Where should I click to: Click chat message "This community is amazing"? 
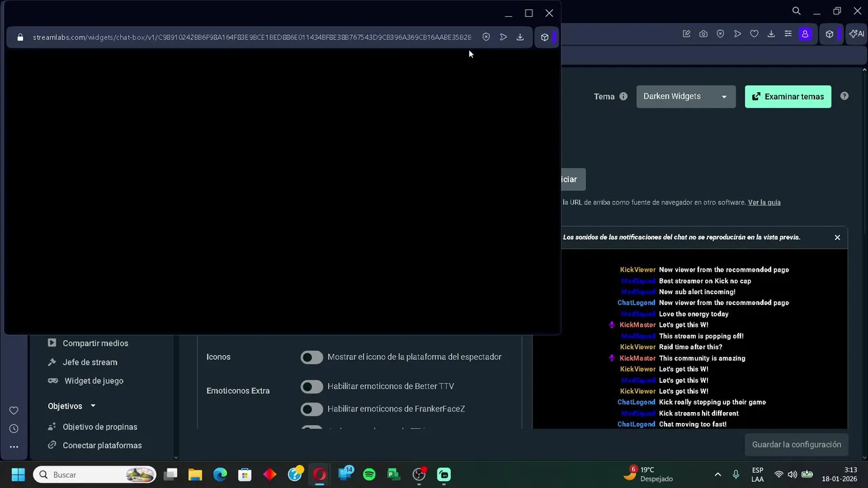coord(702,358)
